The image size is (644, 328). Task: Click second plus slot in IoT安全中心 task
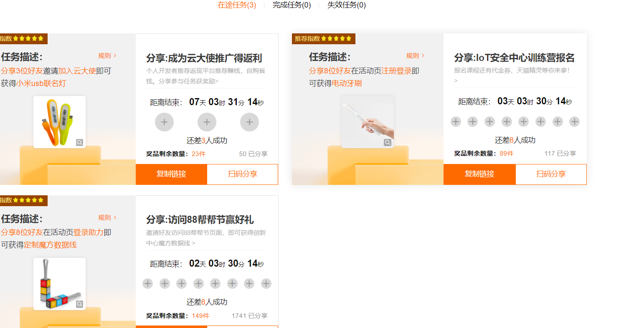pos(472,121)
